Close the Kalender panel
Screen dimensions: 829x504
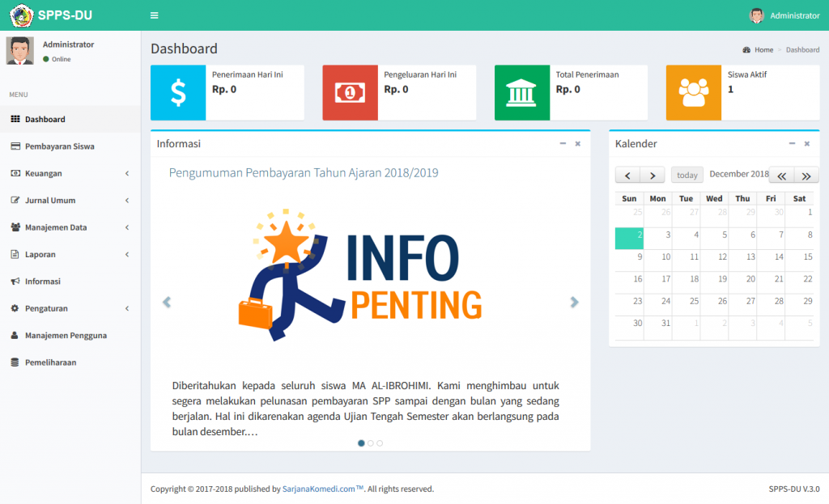tap(807, 143)
